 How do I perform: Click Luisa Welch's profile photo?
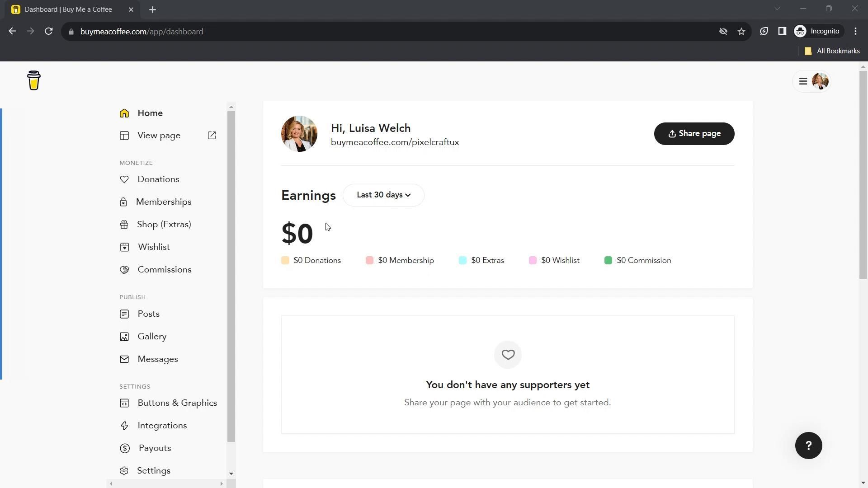[x=299, y=134]
